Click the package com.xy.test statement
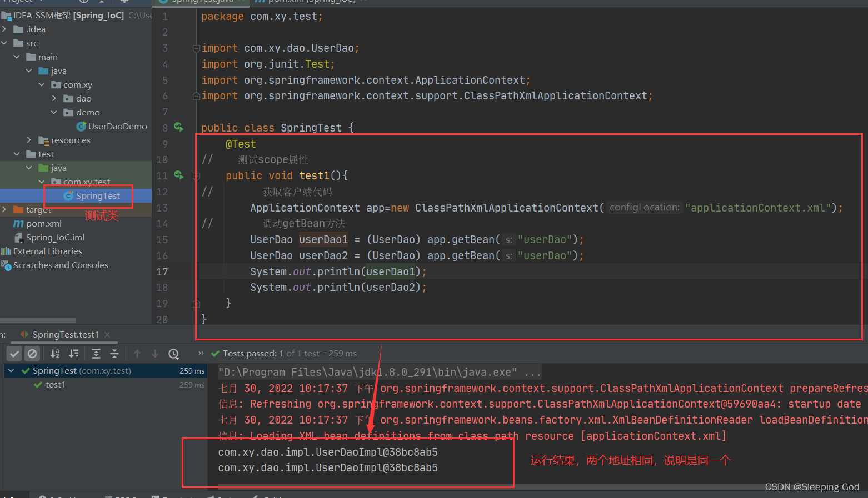The image size is (868, 498). coord(262,17)
